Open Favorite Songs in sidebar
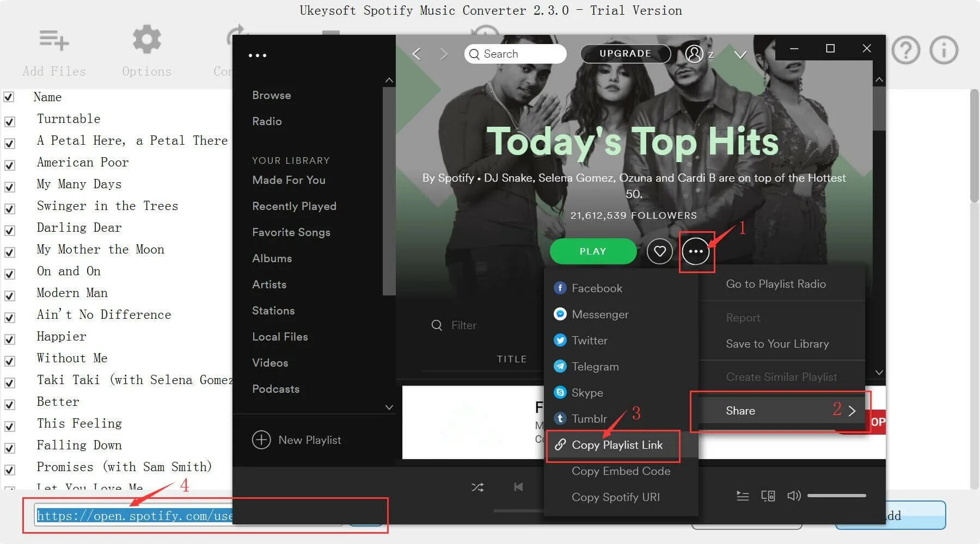Viewport: 980px width, 544px height. 291,232
